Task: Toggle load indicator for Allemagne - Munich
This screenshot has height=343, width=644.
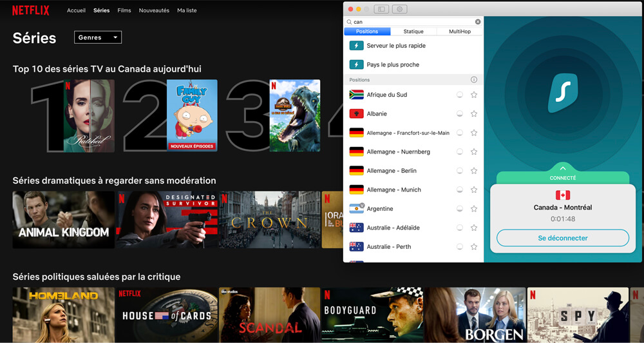Action: point(460,190)
